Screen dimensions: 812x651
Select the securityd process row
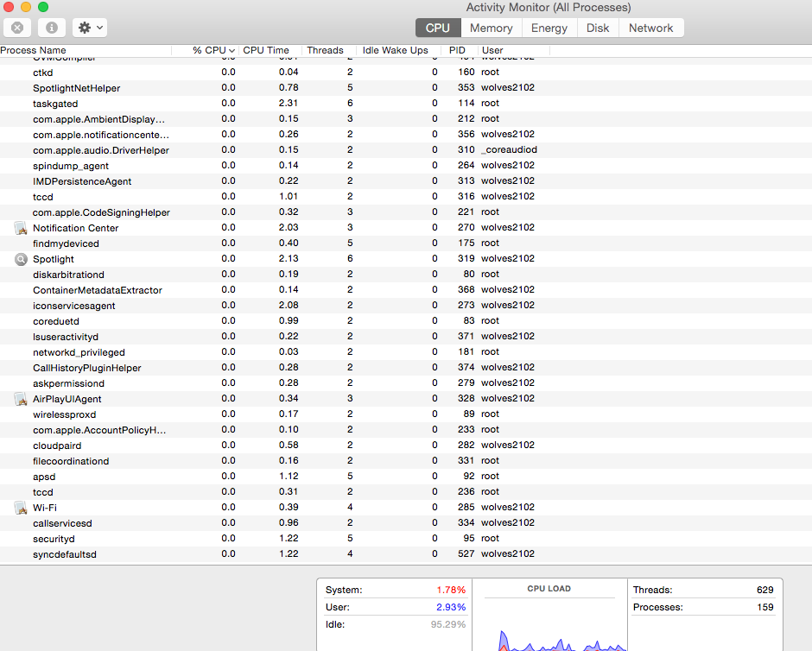[x=406, y=538]
